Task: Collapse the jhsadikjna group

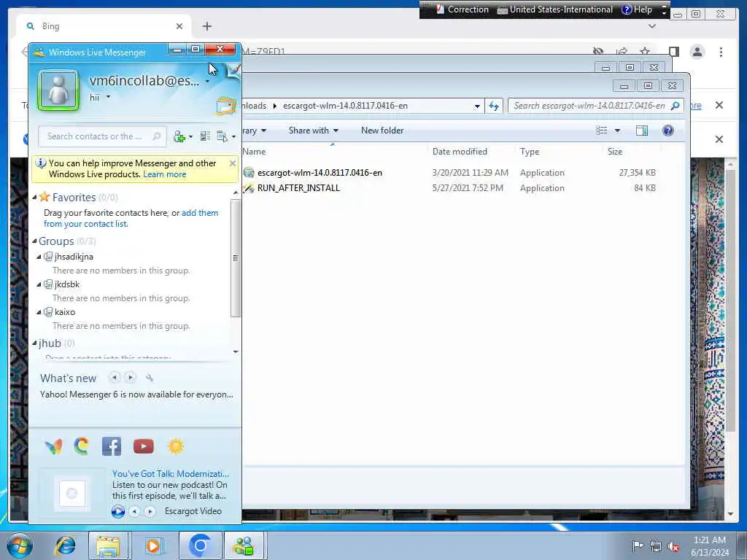Action: coord(39,257)
